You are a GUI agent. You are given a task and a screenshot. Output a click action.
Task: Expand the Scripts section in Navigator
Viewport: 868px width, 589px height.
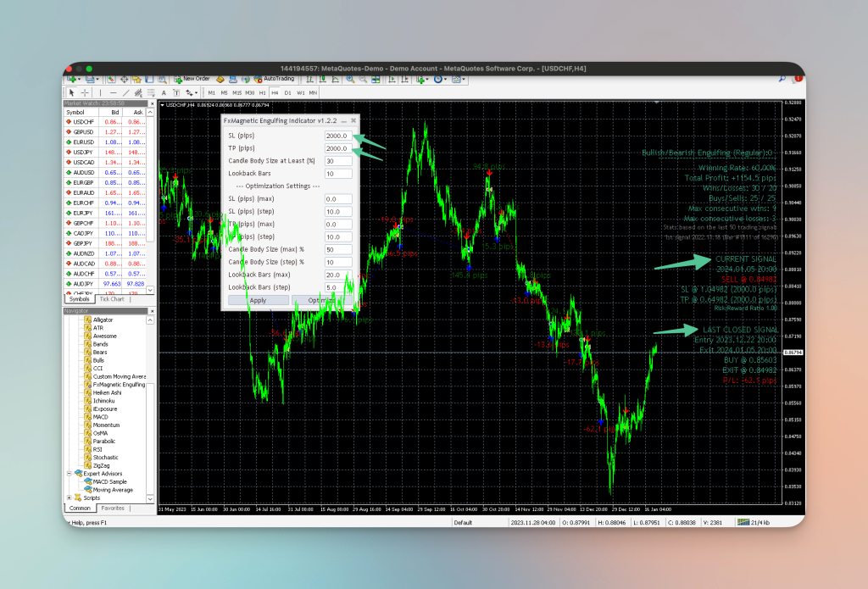coord(69,497)
